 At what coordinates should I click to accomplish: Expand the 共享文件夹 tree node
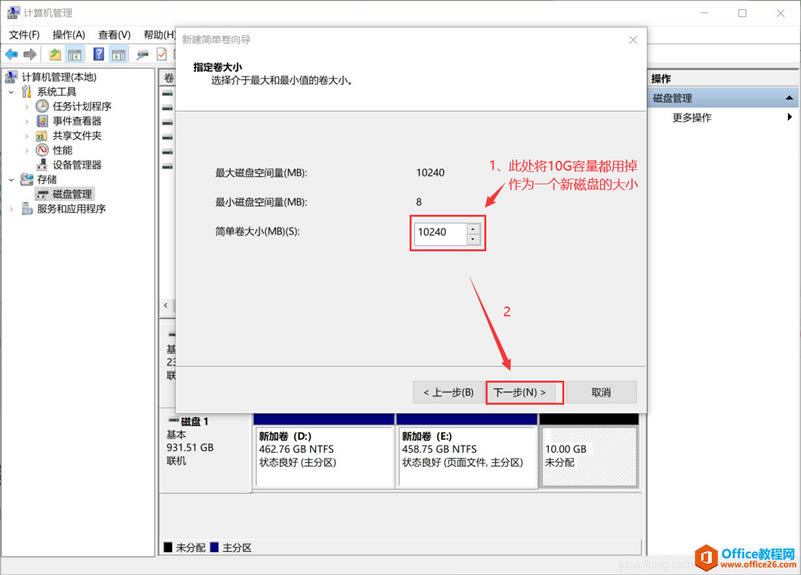point(27,136)
